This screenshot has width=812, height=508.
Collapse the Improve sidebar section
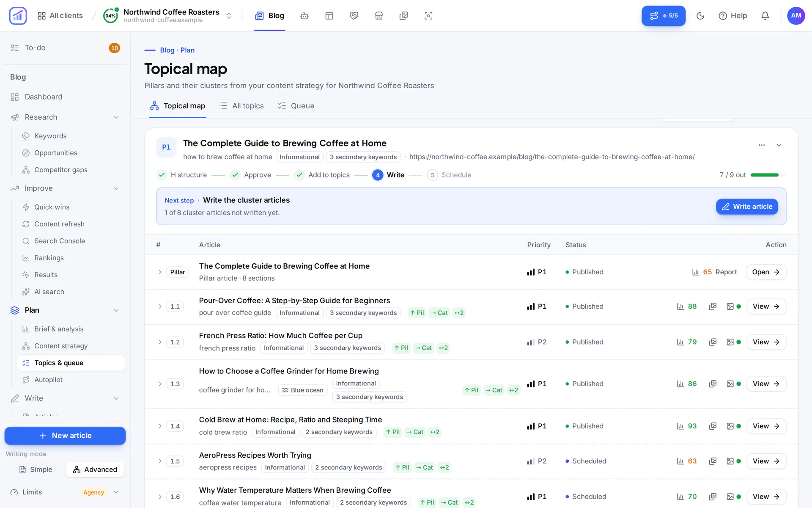(116, 188)
